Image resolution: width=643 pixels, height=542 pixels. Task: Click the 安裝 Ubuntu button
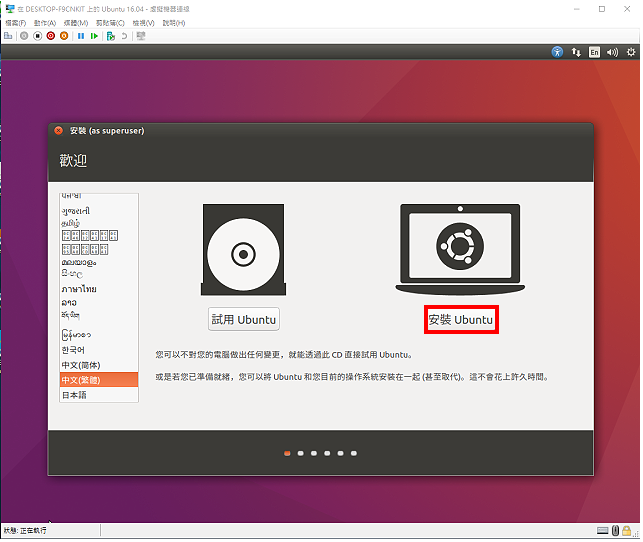click(461, 319)
